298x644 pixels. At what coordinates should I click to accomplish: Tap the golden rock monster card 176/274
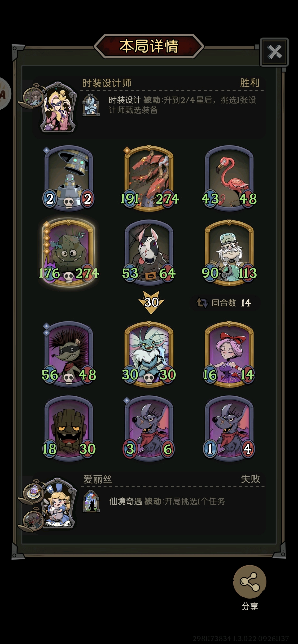(69, 252)
